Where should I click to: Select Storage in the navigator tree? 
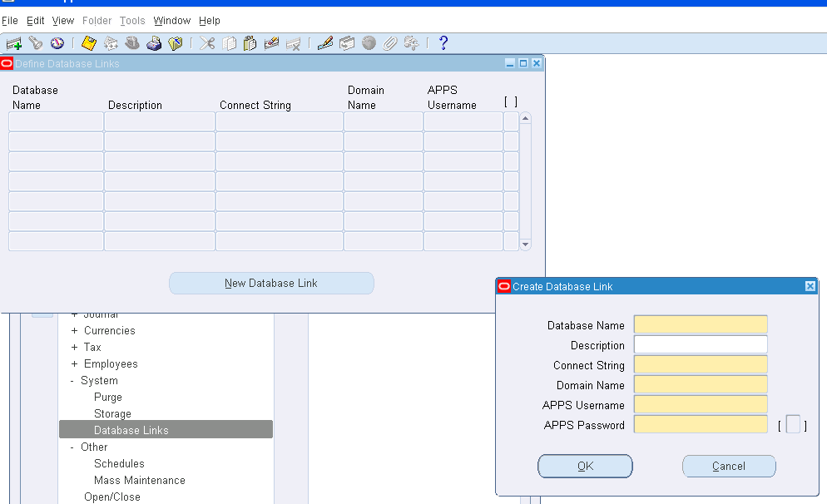click(x=112, y=414)
